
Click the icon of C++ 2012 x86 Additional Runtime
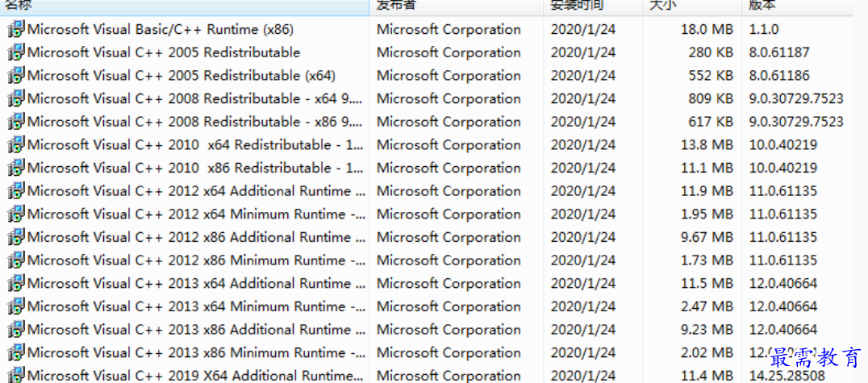[x=16, y=237]
